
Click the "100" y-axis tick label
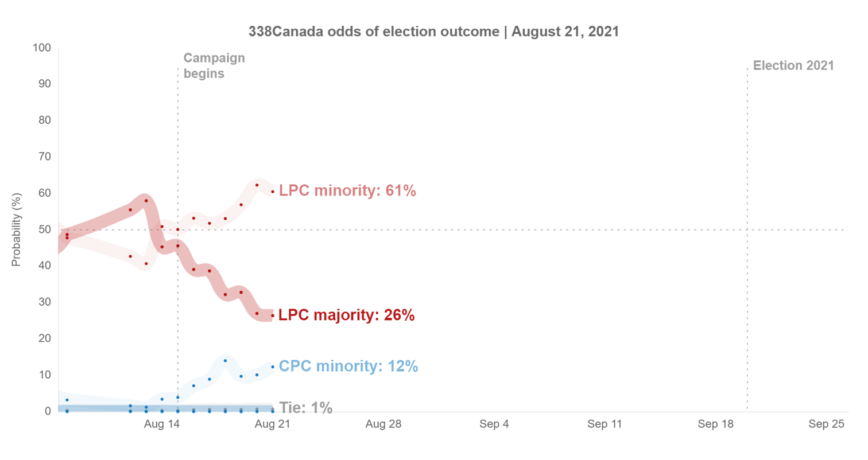click(x=43, y=48)
